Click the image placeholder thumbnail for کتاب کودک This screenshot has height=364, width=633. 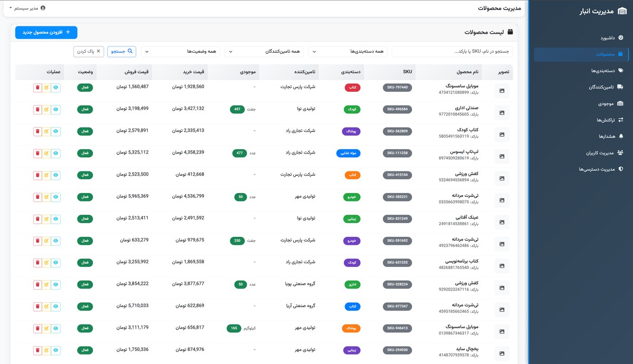click(501, 134)
